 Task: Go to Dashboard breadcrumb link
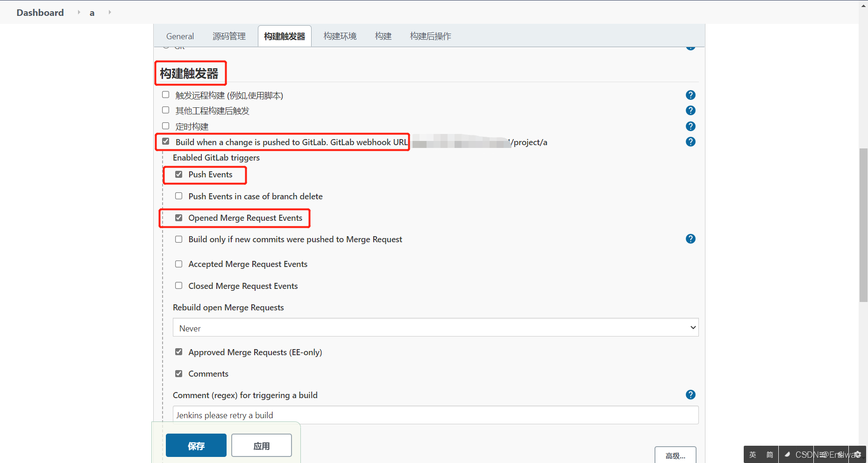click(x=40, y=13)
